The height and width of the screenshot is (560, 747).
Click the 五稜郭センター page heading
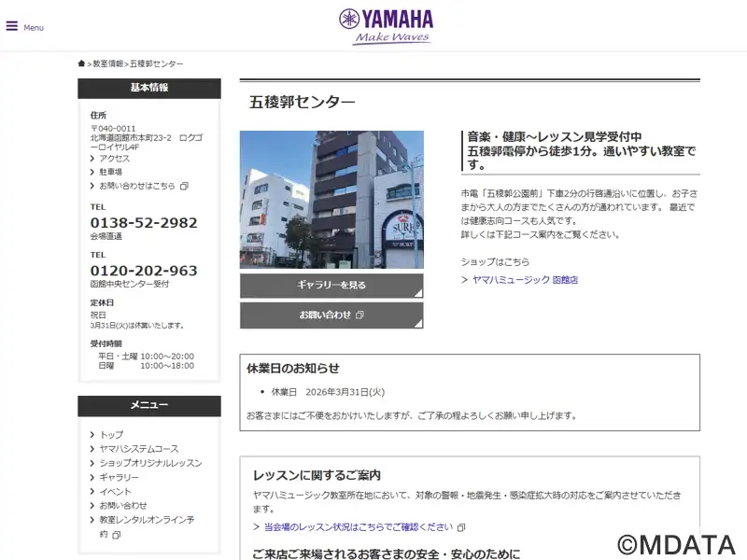(302, 102)
